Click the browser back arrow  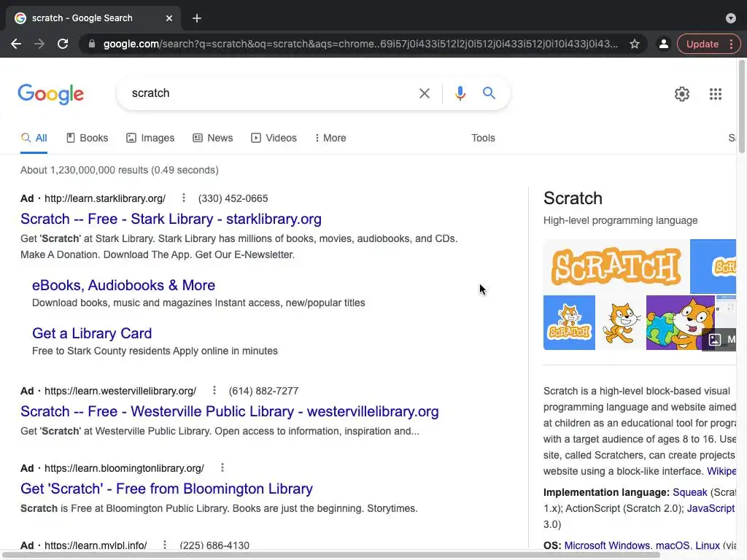coord(16,44)
